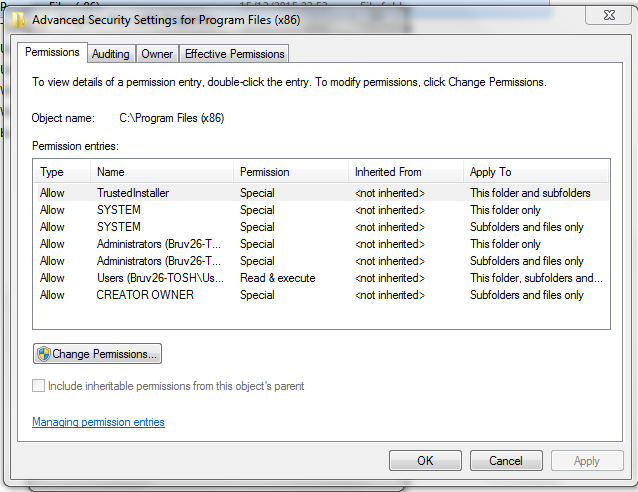Toggle Include inheritable permissions checkbox
Screen dimensions: 638x492
point(39,386)
